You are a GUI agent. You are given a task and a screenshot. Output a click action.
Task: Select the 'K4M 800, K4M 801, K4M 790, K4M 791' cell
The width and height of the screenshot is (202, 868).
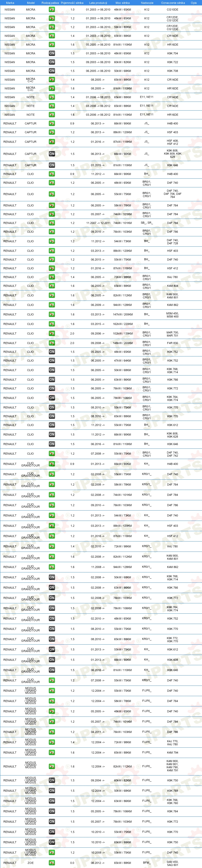[172, 766]
